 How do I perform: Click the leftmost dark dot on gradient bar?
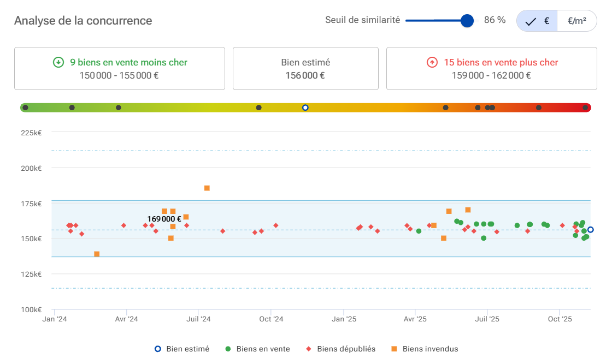(25, 108)
